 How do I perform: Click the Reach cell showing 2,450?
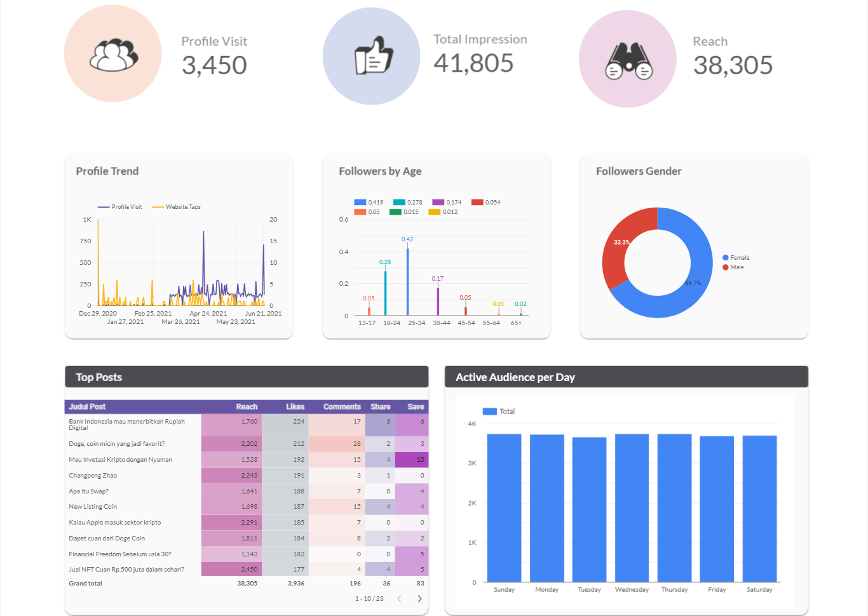(x=231, y=570)
